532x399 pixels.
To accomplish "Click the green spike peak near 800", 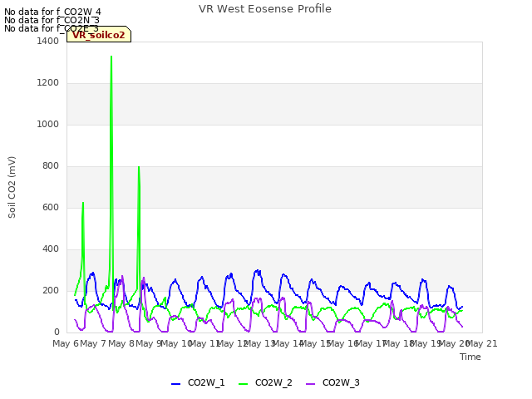I will point(139,167).
